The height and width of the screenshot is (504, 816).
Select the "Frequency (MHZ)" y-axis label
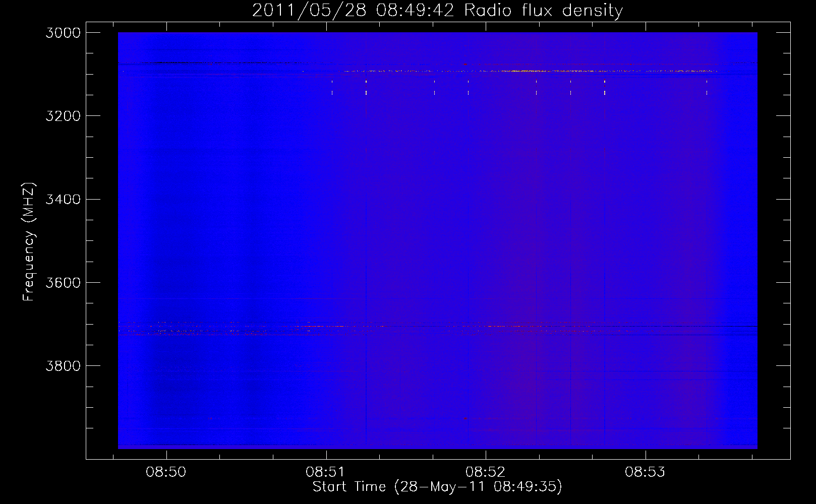[x=29, y=242]
